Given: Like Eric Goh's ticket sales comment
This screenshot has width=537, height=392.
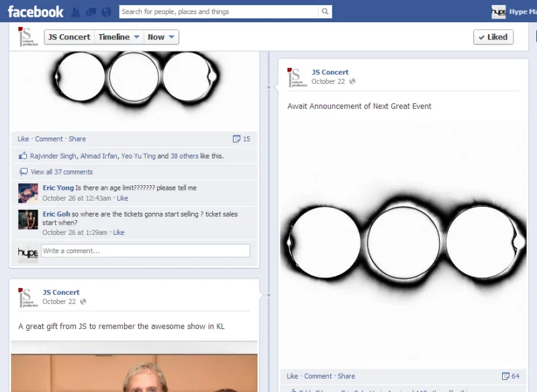Looking at the screenshot, I should (x=118, y=232).
